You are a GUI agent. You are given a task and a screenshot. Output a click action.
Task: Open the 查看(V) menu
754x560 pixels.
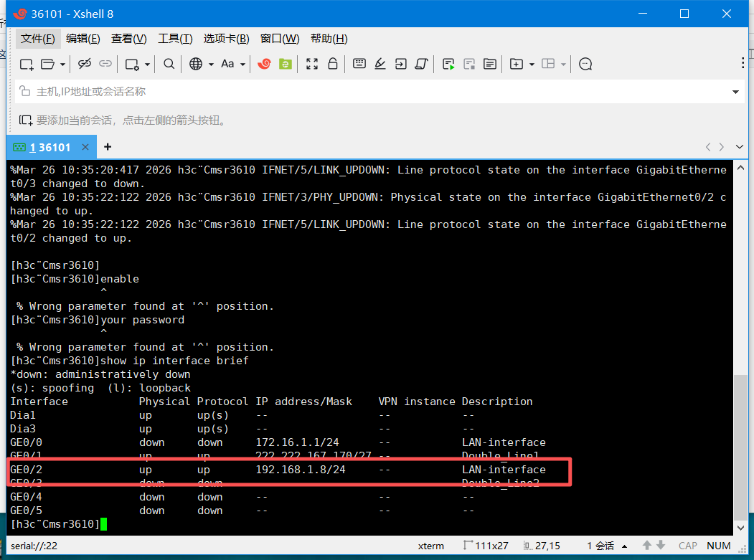coord(128,39)
